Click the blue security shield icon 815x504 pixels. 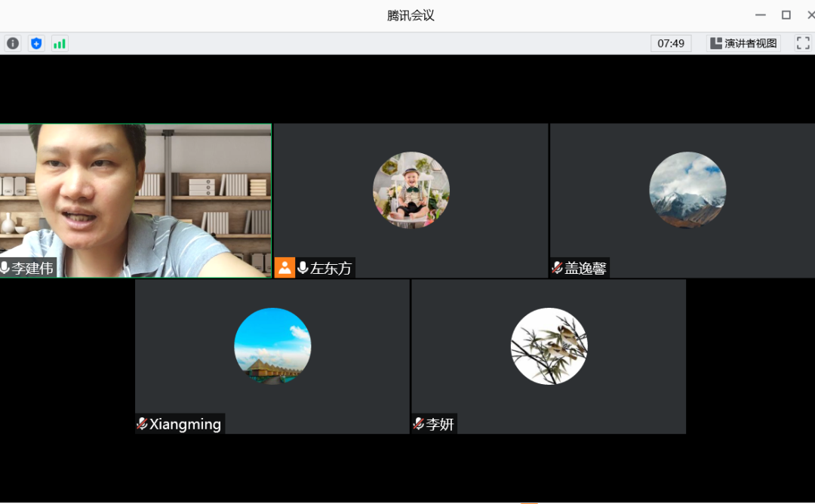tap(36, 44)
